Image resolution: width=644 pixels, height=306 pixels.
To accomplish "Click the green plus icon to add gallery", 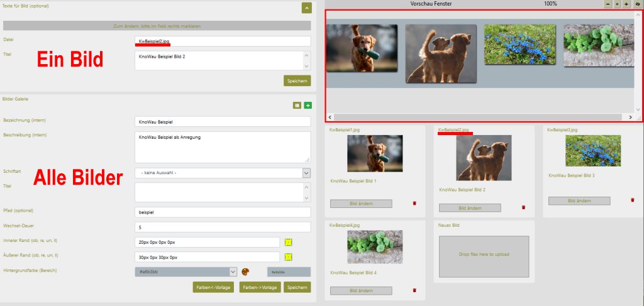I will coord(308,106).
